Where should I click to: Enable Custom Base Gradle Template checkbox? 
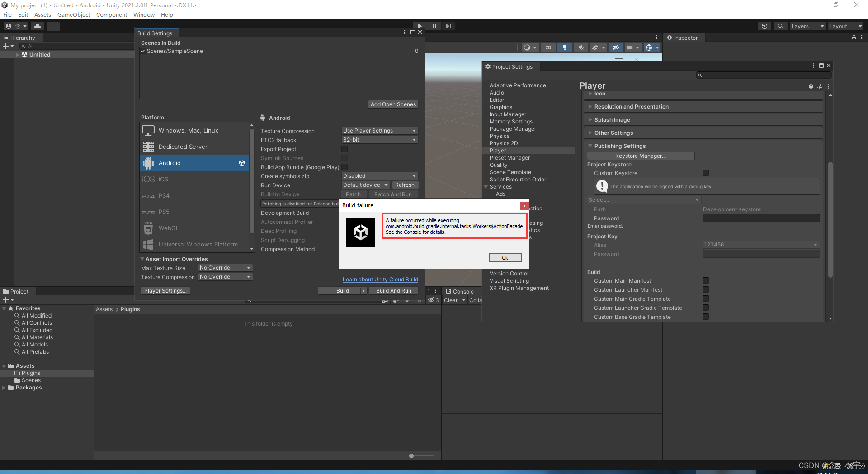click(706, 317)
